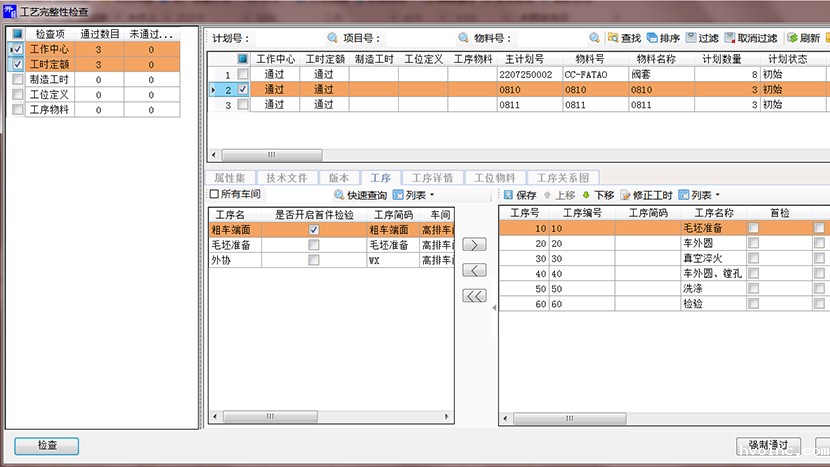This screenshot has width=830, height=467.
Task: Click the 快速查询 quick query icon
Action: (x=339, y=195)
